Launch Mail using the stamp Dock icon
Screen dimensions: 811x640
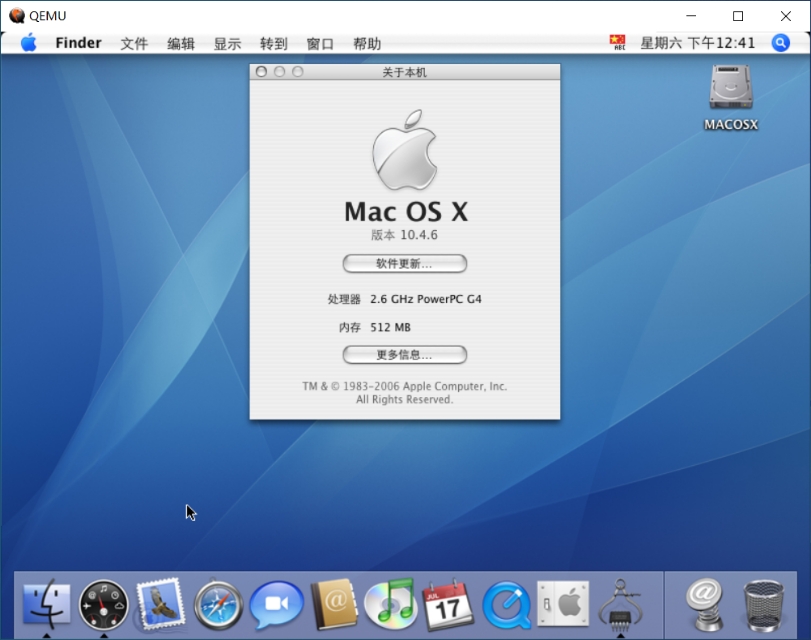tap(161, 605)
